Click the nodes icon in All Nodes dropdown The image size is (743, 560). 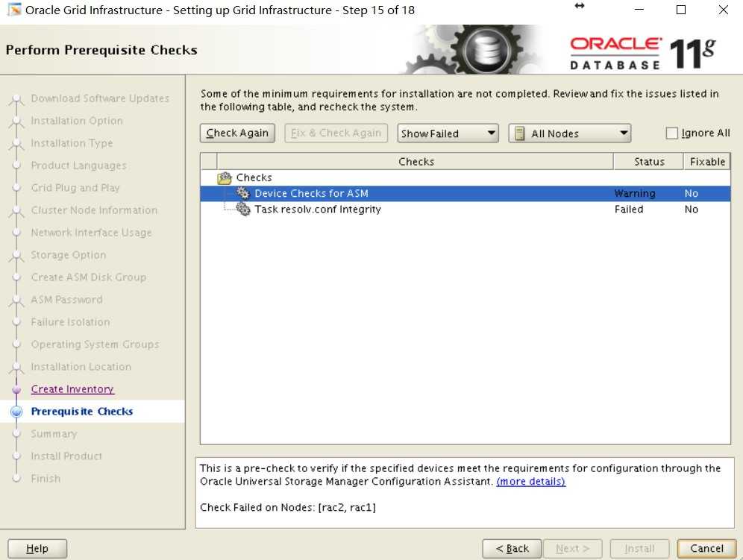(x=519, y=133)
